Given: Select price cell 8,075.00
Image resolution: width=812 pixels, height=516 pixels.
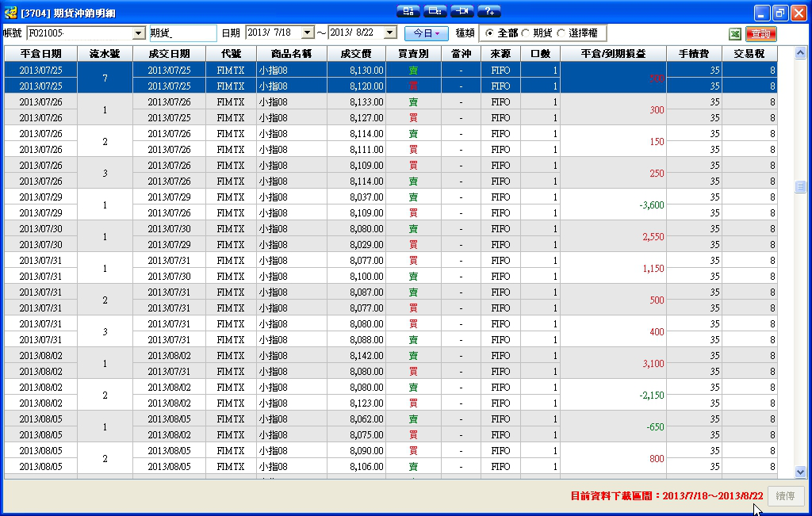Looking at the screenshot, I should (x=356, y=434).
